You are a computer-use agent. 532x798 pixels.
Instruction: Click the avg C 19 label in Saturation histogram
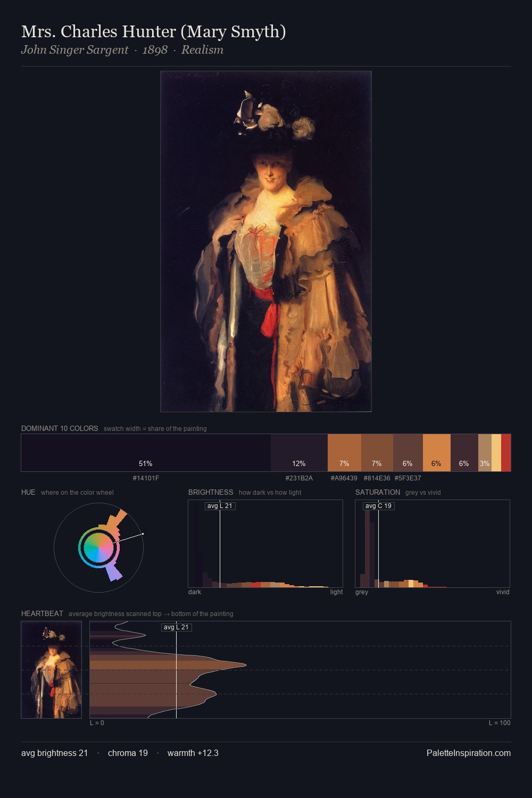[x=378, y=506]
